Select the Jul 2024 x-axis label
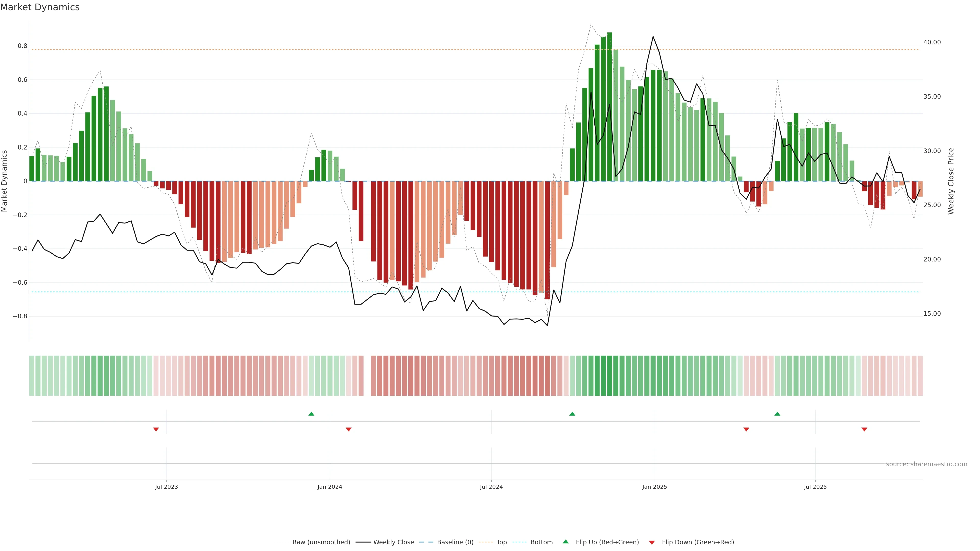980x551 pixels. pyautogui.click(x=491, y=487)
